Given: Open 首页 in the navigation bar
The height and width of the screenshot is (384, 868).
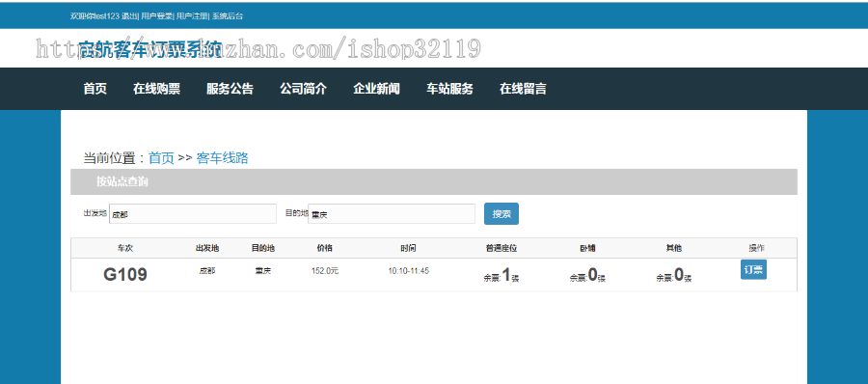Looking at the screenshot, I should tap(95, 89).
